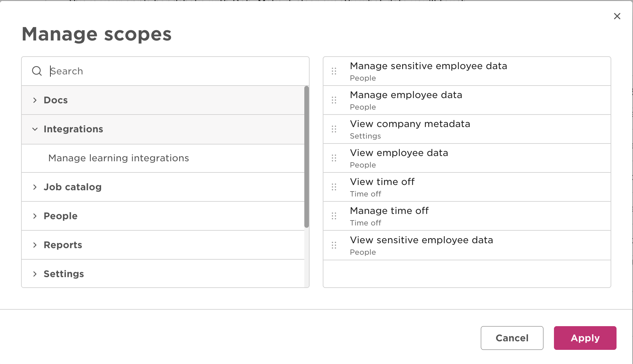Expand the Docs category chevron
The height and width of the screenshot is (364, 633).
(x=35, y=100)
